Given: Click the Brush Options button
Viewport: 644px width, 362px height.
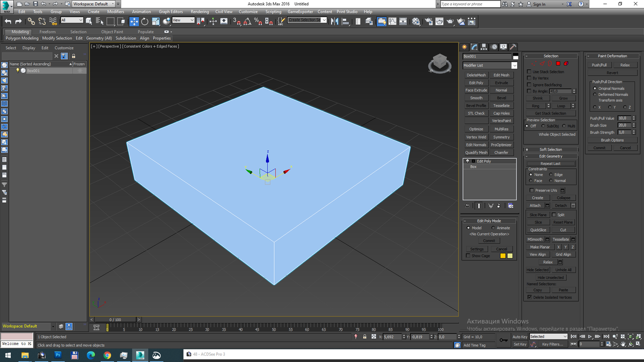Looking at the screenshot, I should pyautogui.click(x=612, y=140).
